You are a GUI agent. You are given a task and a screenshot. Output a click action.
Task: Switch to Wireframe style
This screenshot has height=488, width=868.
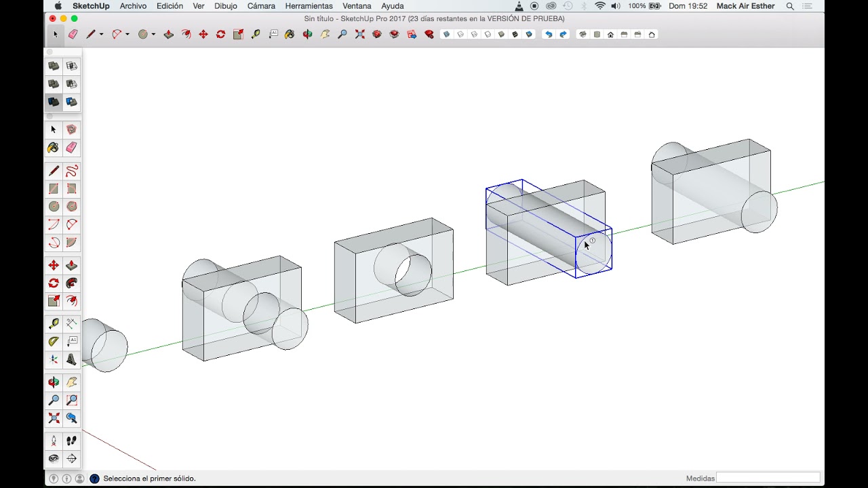[474, 34]
